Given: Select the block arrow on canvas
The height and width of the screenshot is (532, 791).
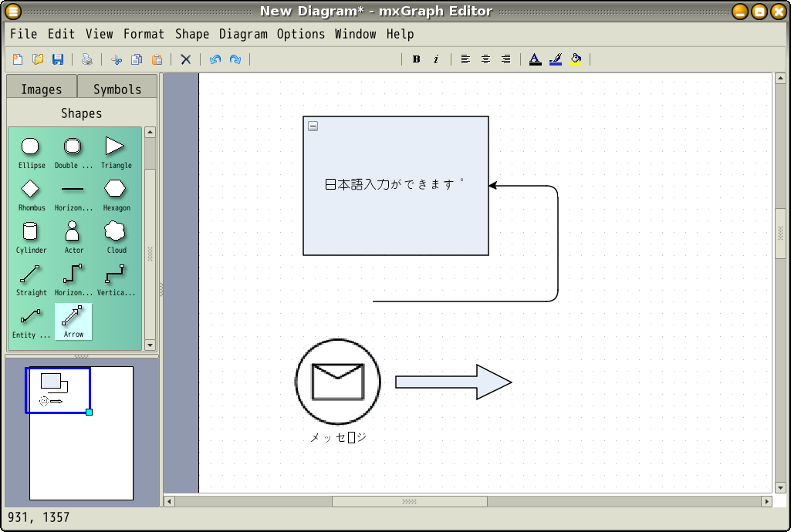Looking at the screenshot, I should (x=454, y=382).
